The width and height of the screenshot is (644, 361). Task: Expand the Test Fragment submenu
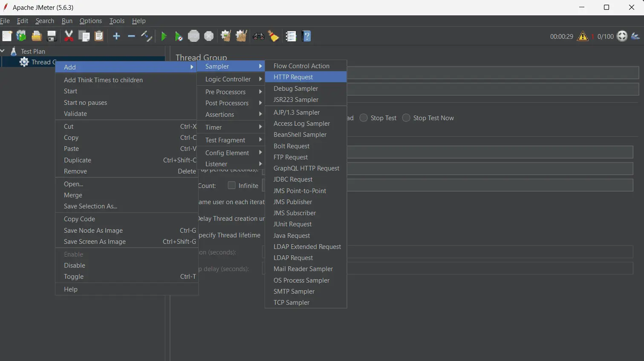click(231, 140)
